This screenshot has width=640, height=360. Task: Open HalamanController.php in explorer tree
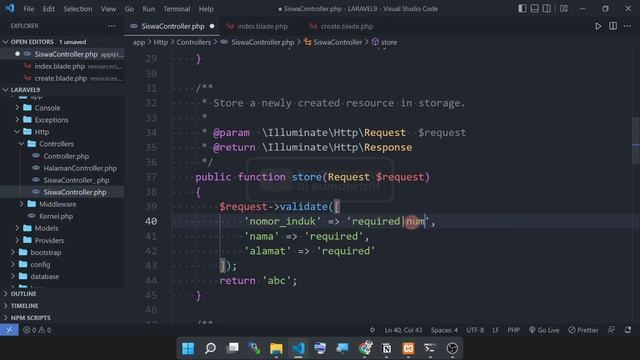click(x=62, y=168)
